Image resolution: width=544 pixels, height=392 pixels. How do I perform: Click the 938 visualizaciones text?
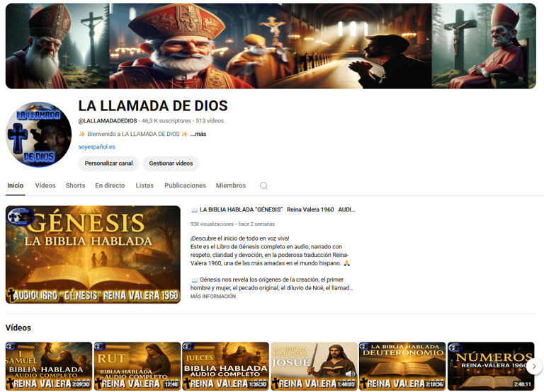[x=212, y=224]
